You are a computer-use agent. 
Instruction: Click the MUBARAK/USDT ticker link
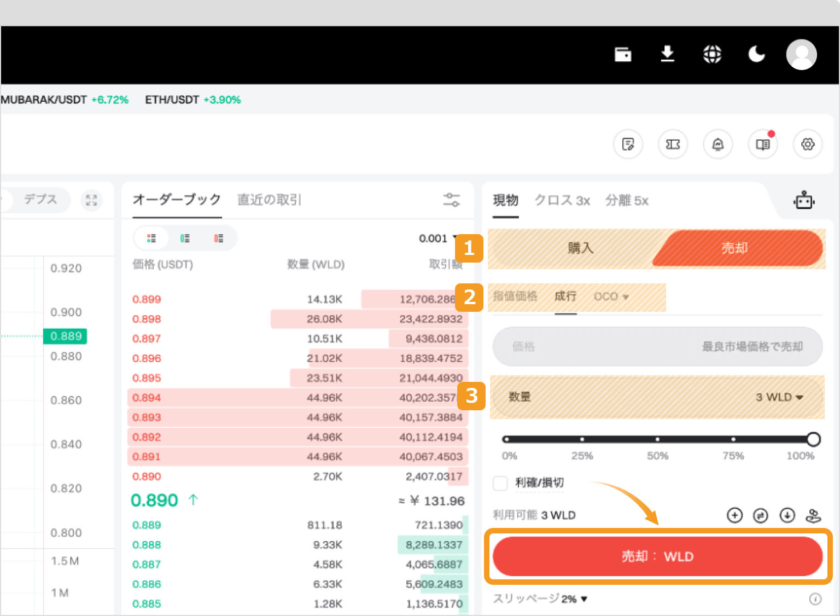pyautogui.click(x=65, y=100)
